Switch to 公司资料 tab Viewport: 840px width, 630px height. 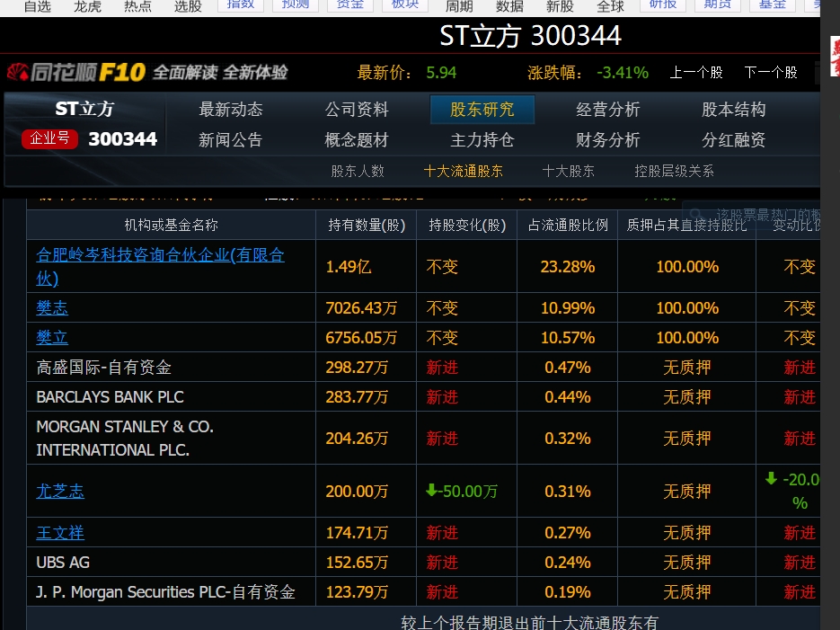(357, 110)
